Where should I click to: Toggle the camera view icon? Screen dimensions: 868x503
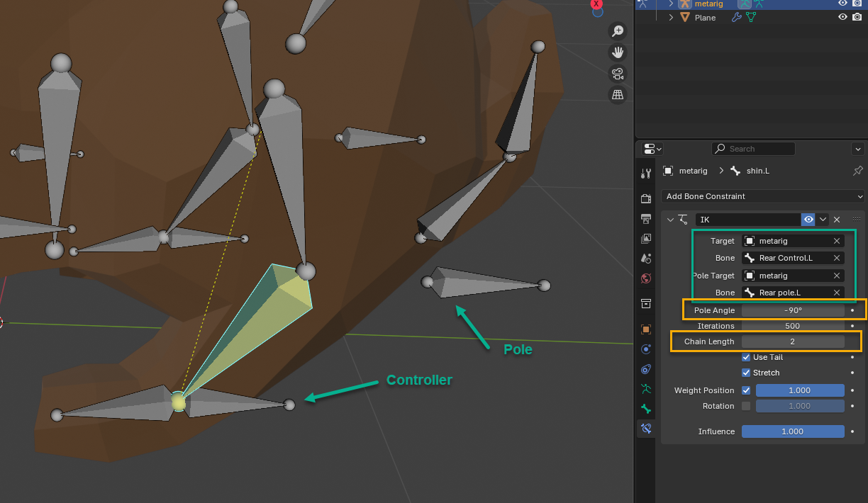tap(618, 74)
